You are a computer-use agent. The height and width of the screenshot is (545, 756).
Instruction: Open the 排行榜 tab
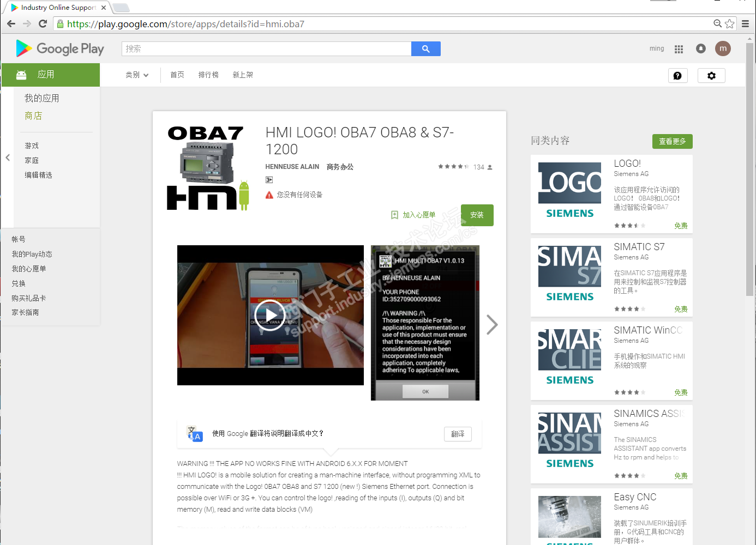point(208,75)
